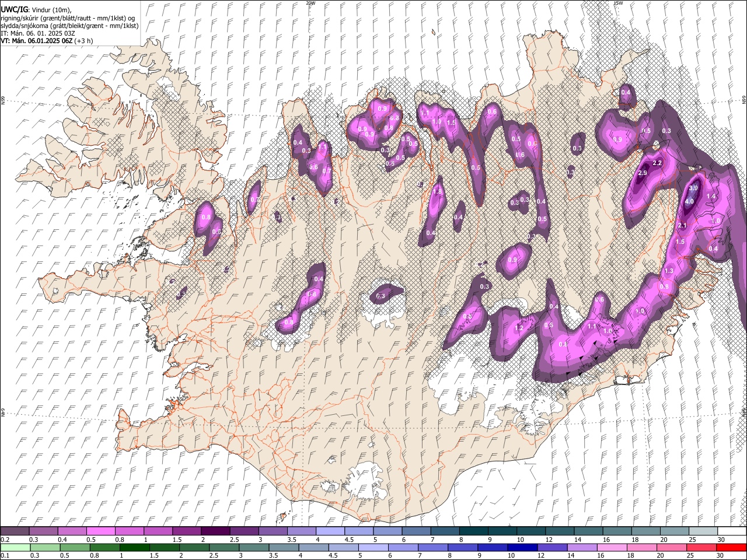Click the 0.1 label on the rain scale

[x=5, y=556]
